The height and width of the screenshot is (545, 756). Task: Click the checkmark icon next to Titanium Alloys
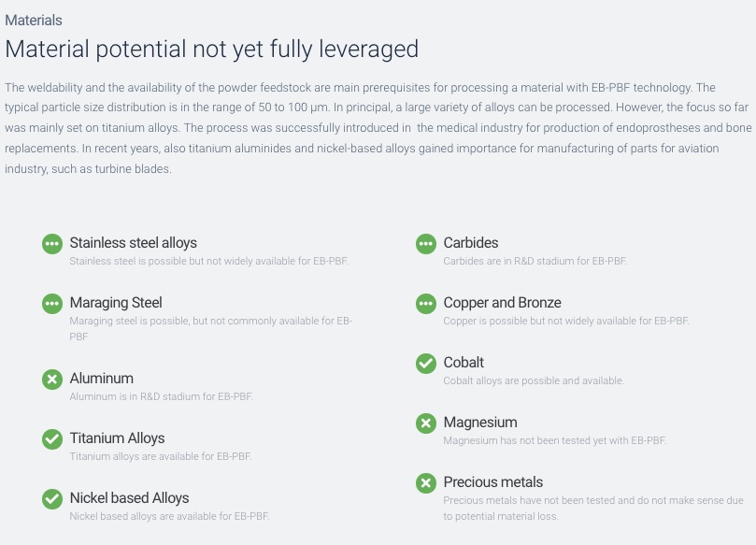(x=52, y=438)
